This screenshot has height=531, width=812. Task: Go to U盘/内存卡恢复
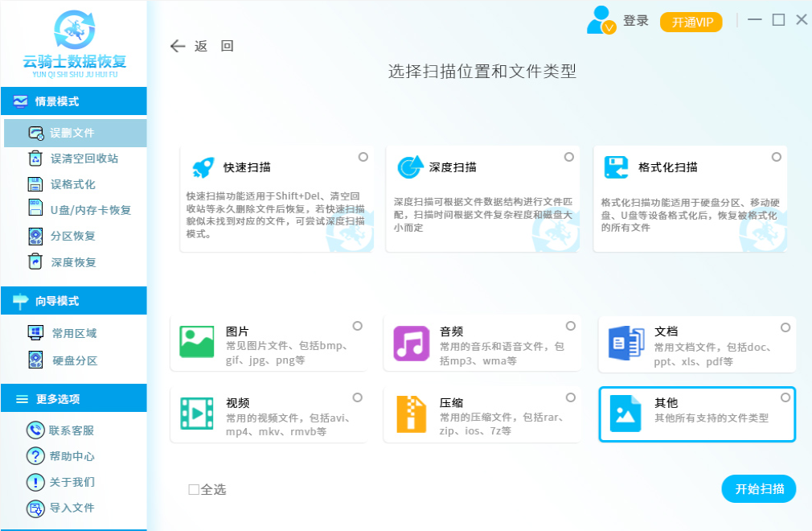[91, 210]
